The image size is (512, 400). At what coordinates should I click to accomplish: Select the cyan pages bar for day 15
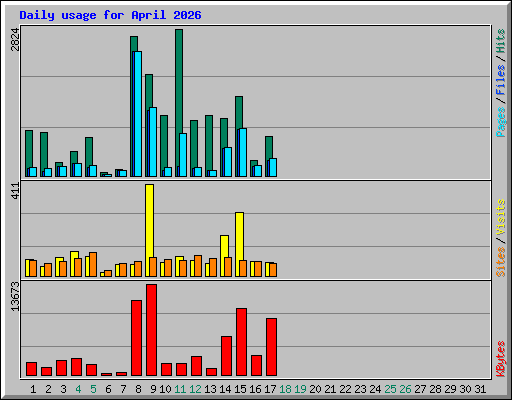pyautogui.click(x=243, y=152)
